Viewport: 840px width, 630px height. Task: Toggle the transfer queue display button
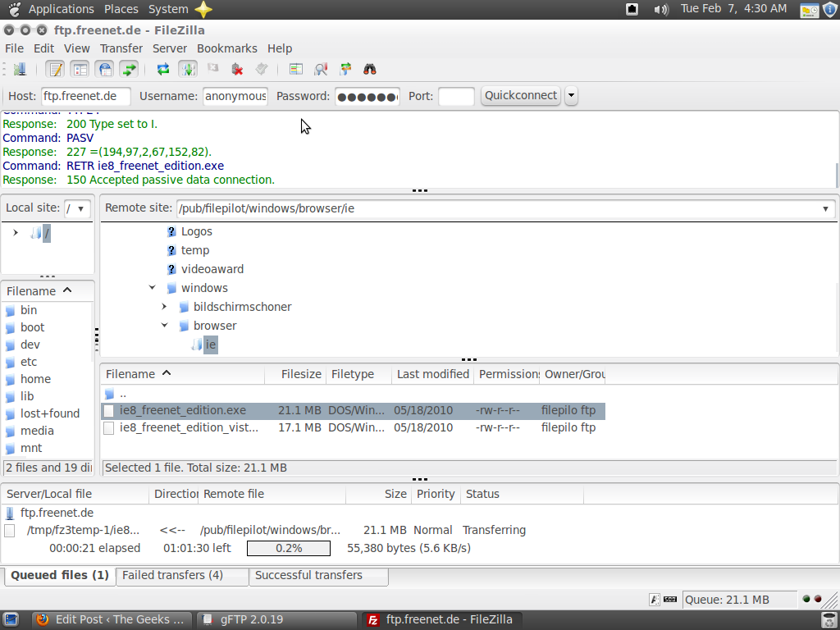(x=129, y=69)
